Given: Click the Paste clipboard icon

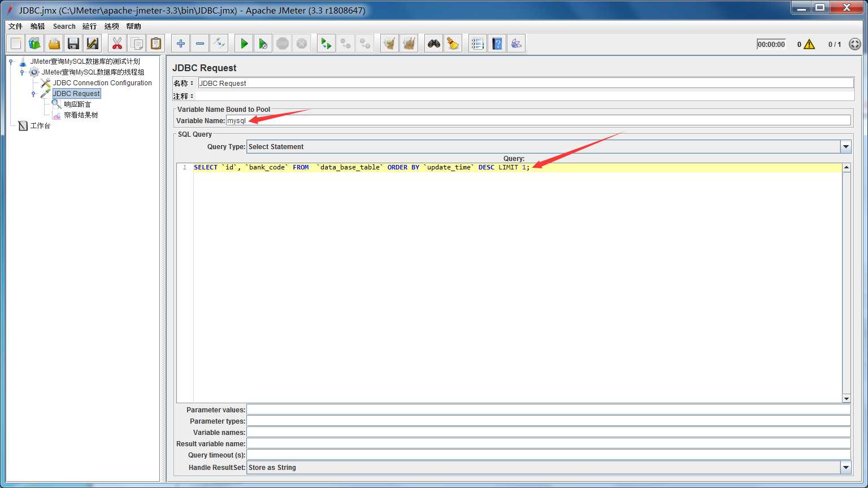Looking at the screenshot, I should pyautogui.click(x=155, y=43).
